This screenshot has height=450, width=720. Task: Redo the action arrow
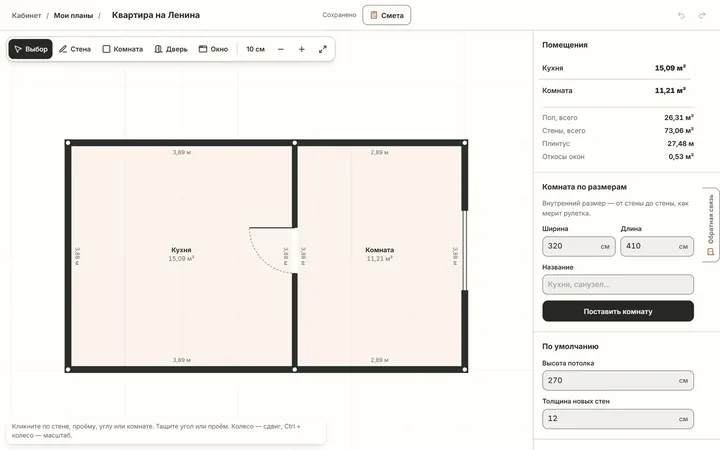[702, 15]
